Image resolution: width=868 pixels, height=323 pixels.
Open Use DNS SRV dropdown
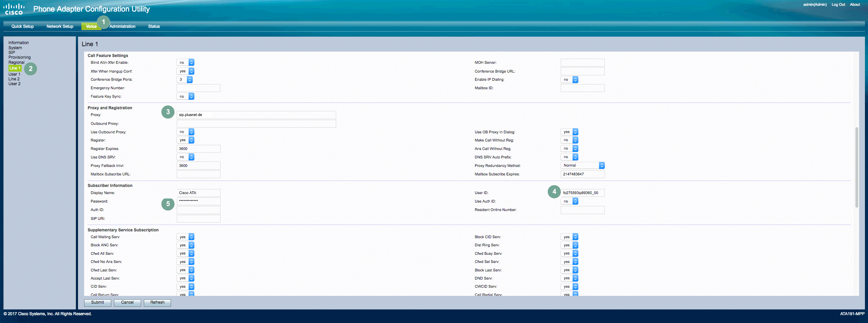pos(186,157)
